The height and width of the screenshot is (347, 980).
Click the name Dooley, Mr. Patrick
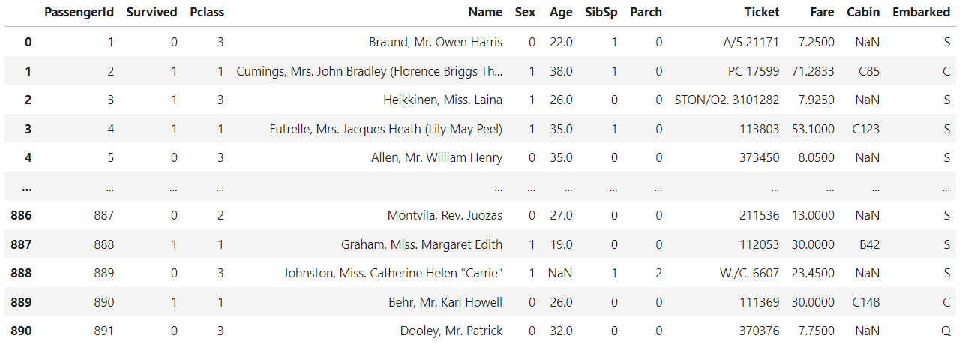click(x=451, y=331)
